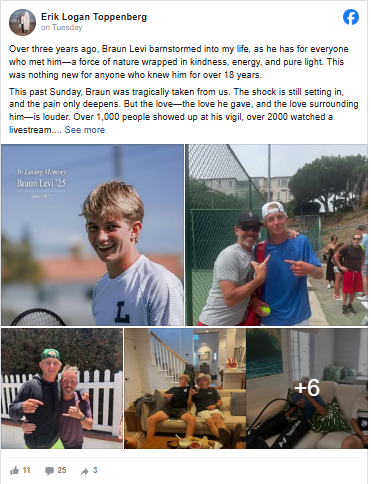
Task: Click the comment count 25
Action: pyautogui.click(x=62, y=470)
